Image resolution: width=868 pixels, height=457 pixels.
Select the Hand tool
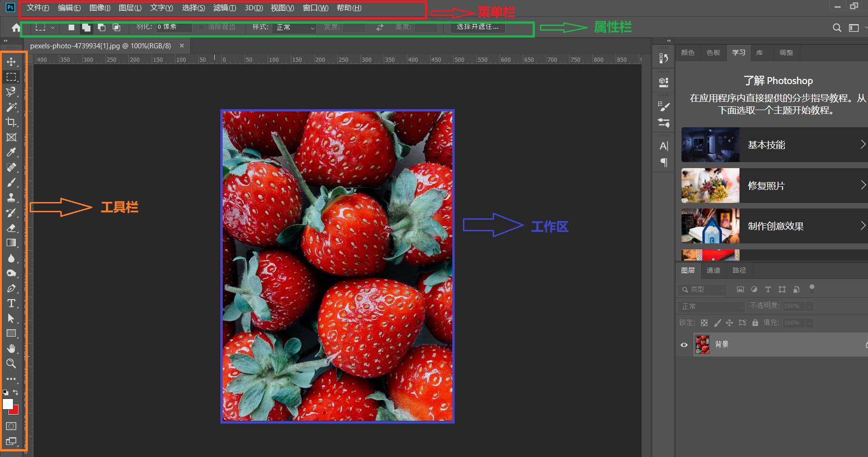[x=11, y=348]
